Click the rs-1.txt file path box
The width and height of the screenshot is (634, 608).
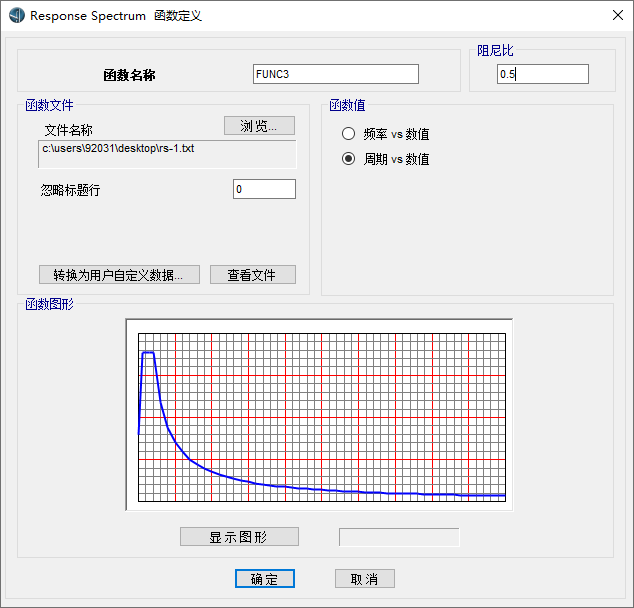168,153
